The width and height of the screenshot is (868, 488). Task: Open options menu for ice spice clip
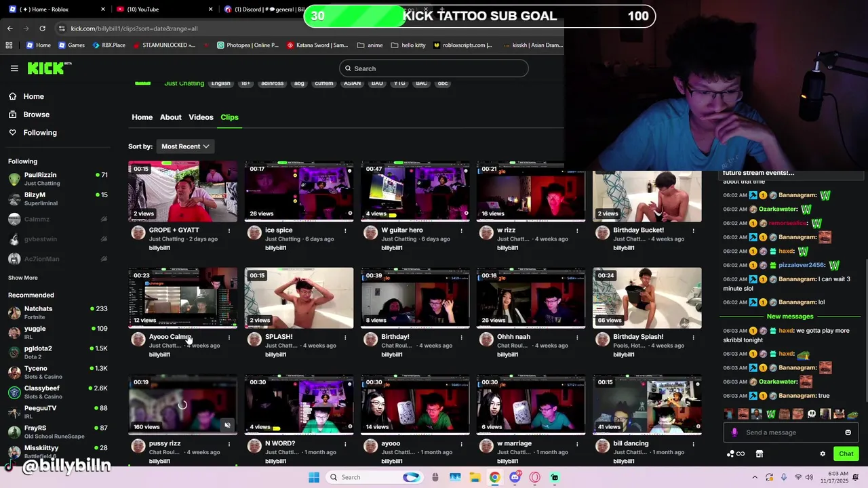345,230
